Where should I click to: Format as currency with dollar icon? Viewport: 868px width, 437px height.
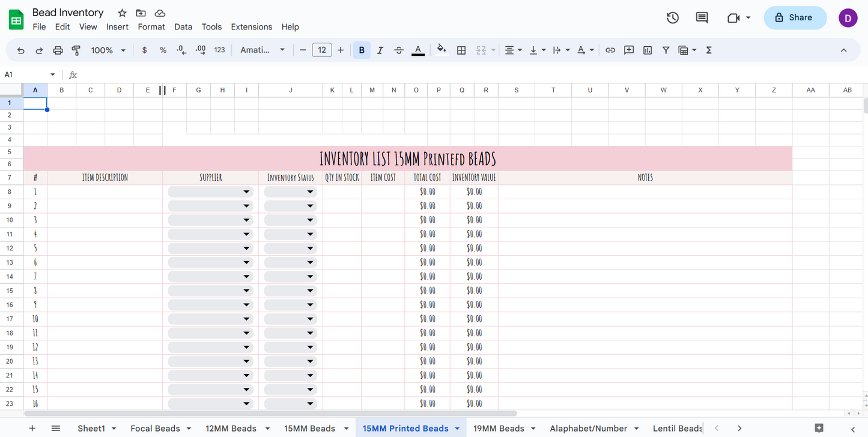click(x=144, y=50)
